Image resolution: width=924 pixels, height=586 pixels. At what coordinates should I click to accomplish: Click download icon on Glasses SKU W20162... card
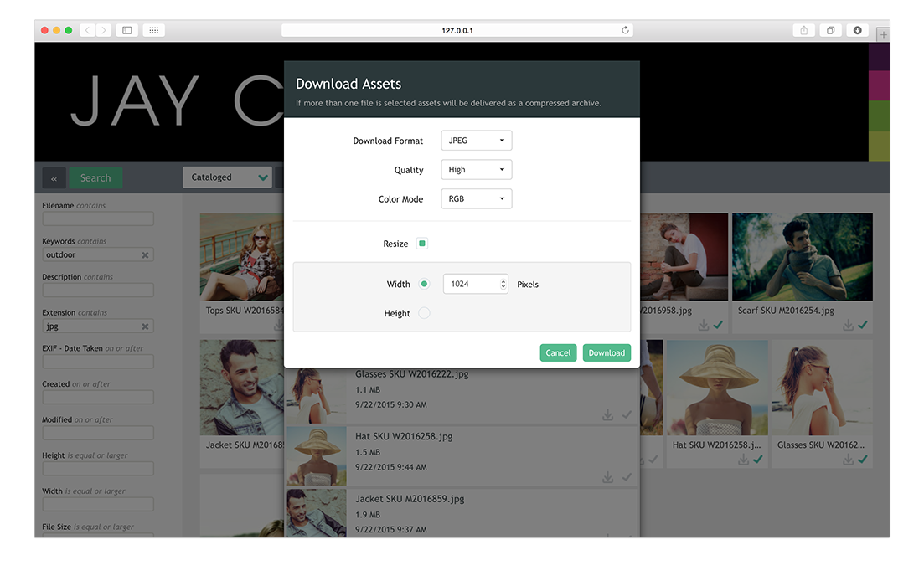(x=848, y=460)
